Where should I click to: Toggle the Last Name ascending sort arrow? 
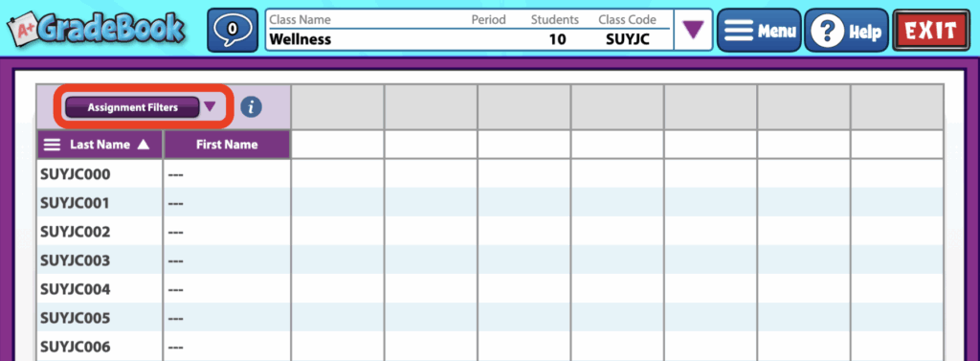tap(144, 145)
